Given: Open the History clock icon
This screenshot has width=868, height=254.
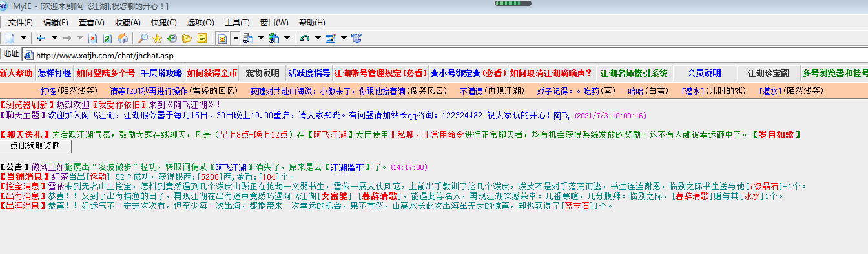Looking at the screenshot, I should tap(172, 38).
